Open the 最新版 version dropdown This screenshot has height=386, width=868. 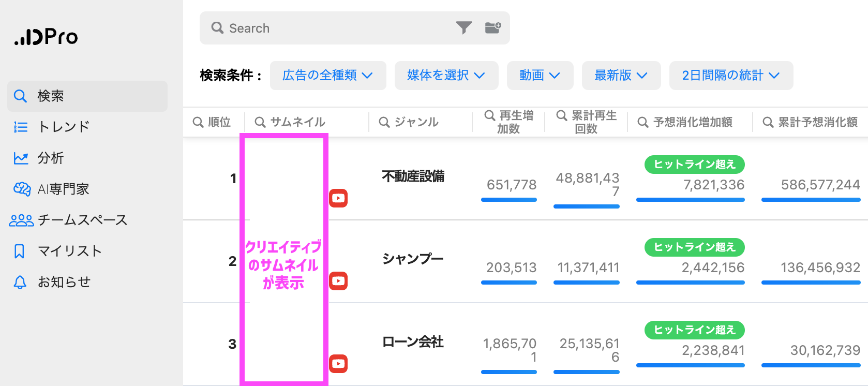[621, 76]
